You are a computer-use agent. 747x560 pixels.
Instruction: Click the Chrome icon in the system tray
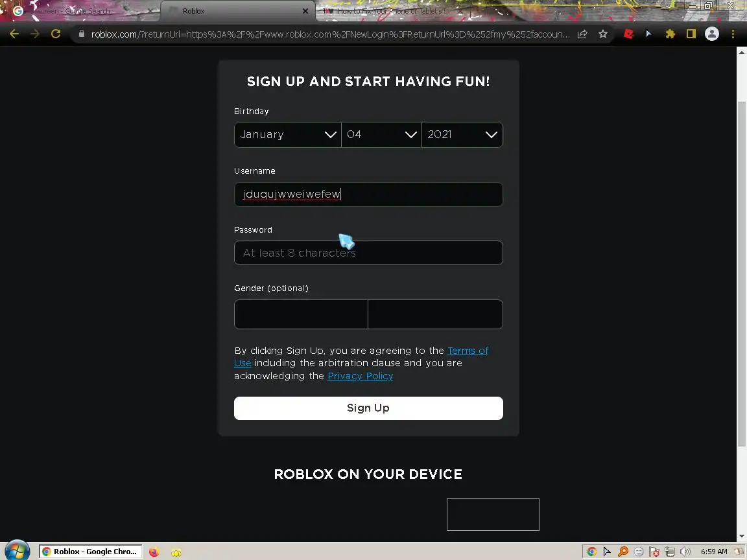591,552
